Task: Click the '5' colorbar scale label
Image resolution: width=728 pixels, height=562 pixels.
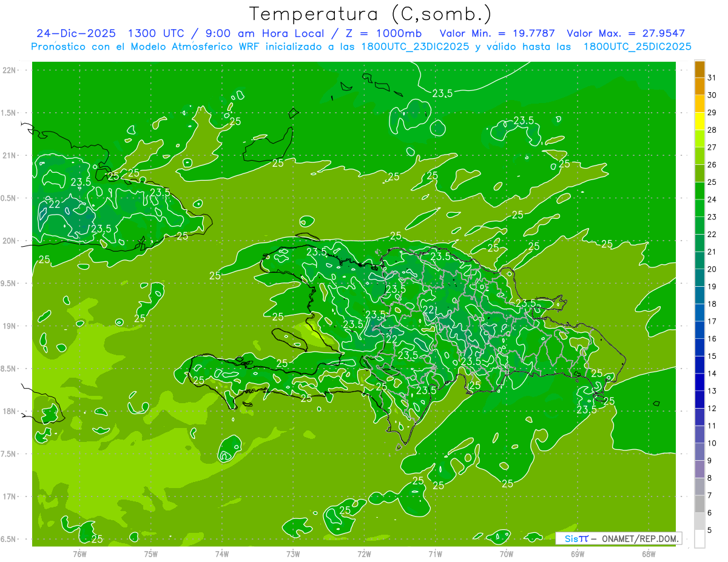Action: point(710,530)
